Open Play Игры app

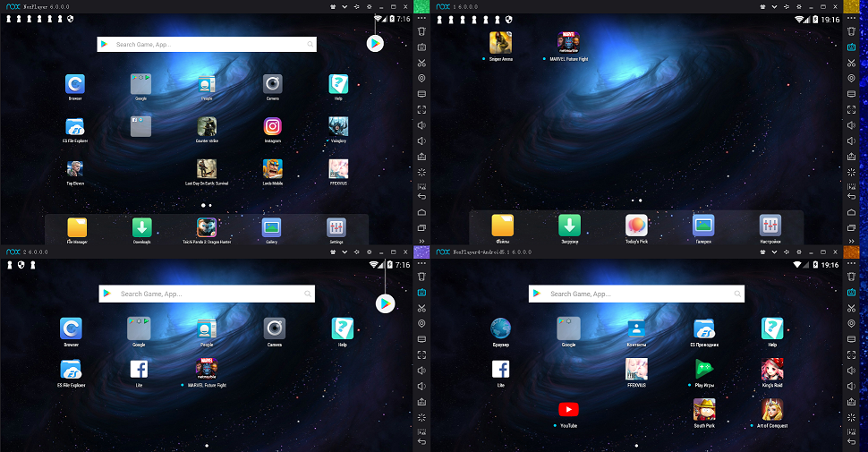704,369
